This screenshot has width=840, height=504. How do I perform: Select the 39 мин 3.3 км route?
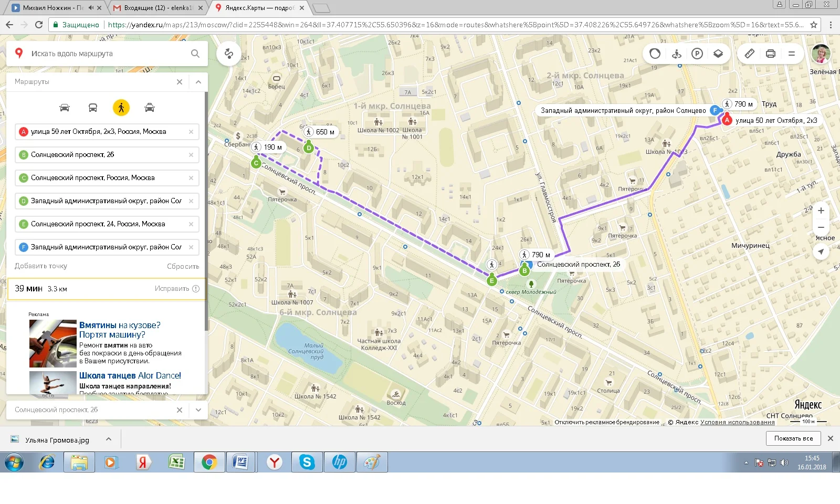(106, 289)
